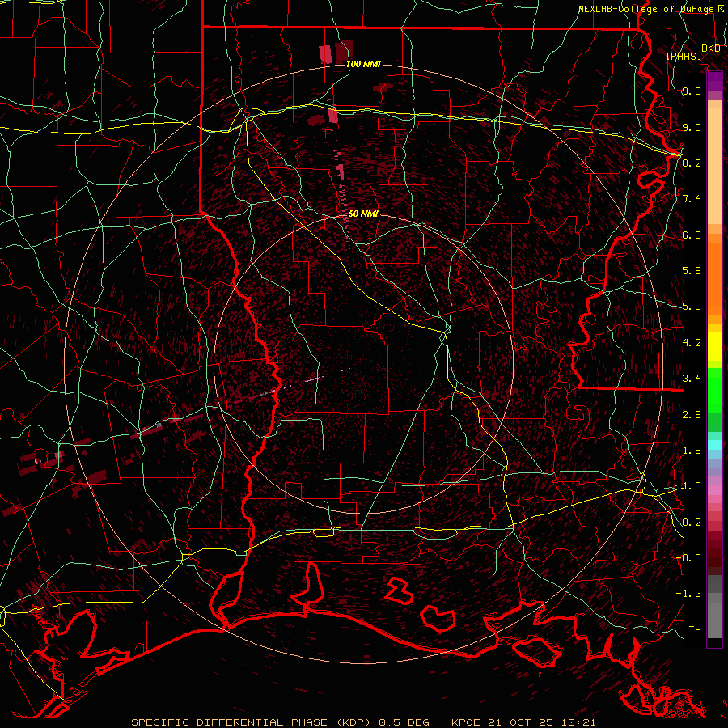Click the 0.2 scale value label
Image resolution: width=728 pixels, height=728 pixels.
pyautogui.click(x=692, y=523)
